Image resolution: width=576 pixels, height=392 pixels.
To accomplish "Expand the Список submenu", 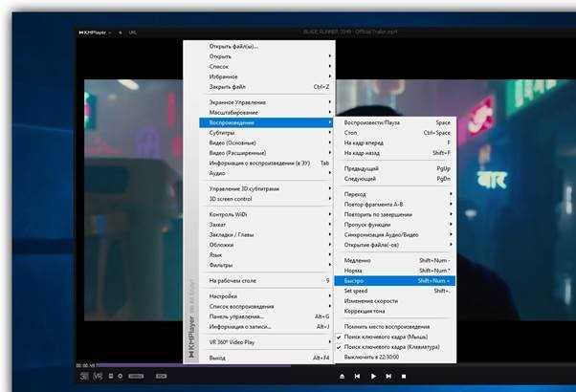I will point(266,67).
